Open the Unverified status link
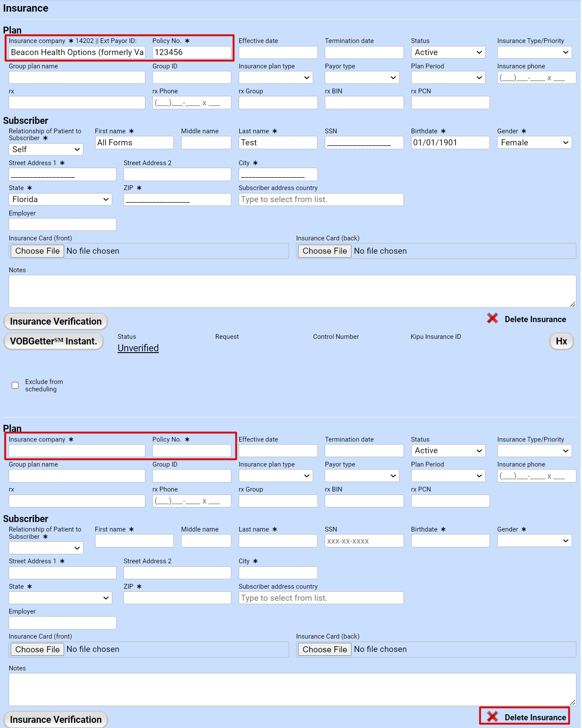 (x=138, y=348)
